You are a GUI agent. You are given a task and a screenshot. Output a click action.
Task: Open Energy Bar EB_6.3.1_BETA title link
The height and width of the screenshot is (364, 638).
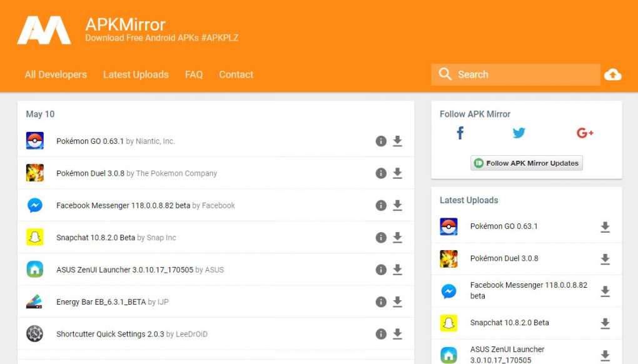[x=101, y=302]
